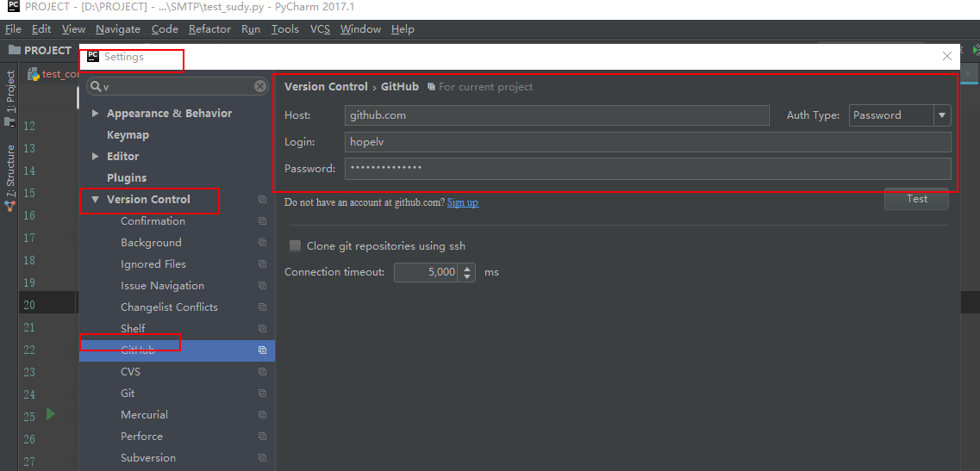Expand Appearance & Behavior section
Image resolution: width=980 pixels, height=471 pixels.
tap(95, 114)
